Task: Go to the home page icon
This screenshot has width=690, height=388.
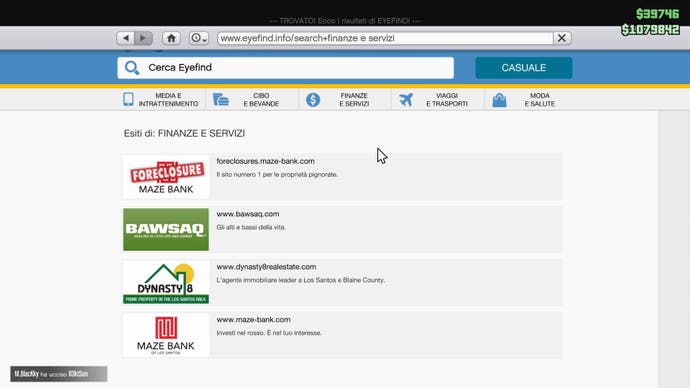Action: (171, 38)
